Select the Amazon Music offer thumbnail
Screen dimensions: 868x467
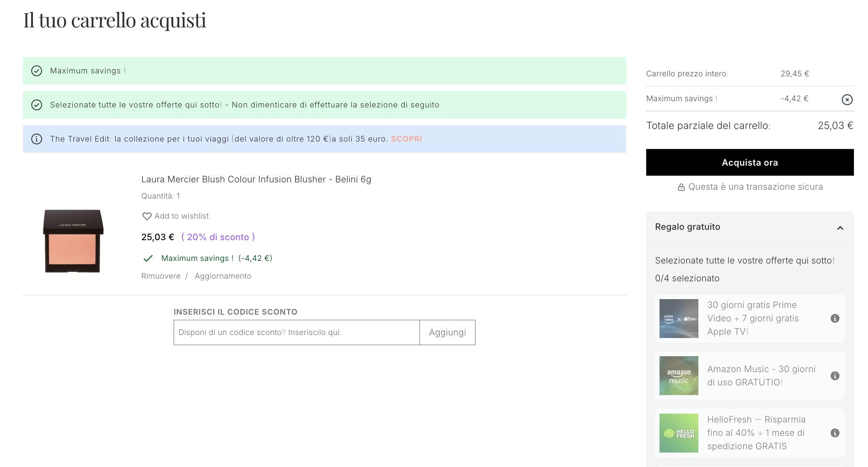point(679,375)
